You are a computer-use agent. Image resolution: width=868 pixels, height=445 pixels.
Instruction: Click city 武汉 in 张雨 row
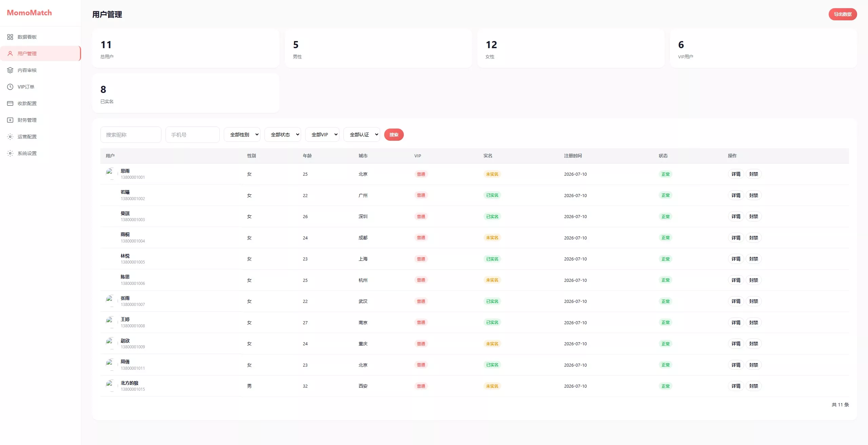363,301
